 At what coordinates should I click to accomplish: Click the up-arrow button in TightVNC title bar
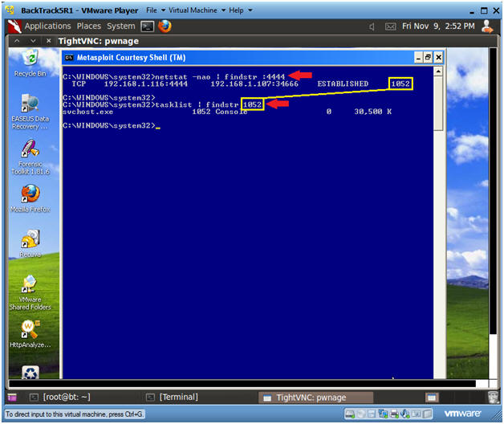[x=17, y=41]
